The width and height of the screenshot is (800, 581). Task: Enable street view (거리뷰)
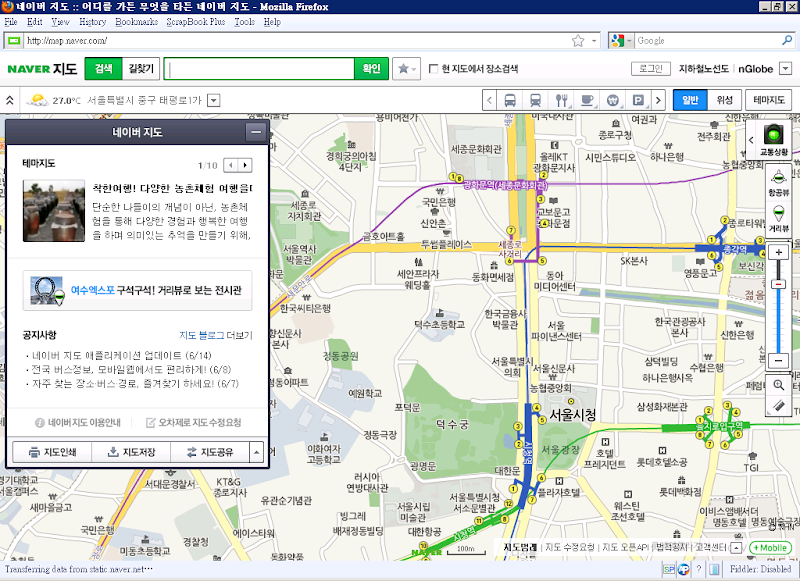click(779, 218)
